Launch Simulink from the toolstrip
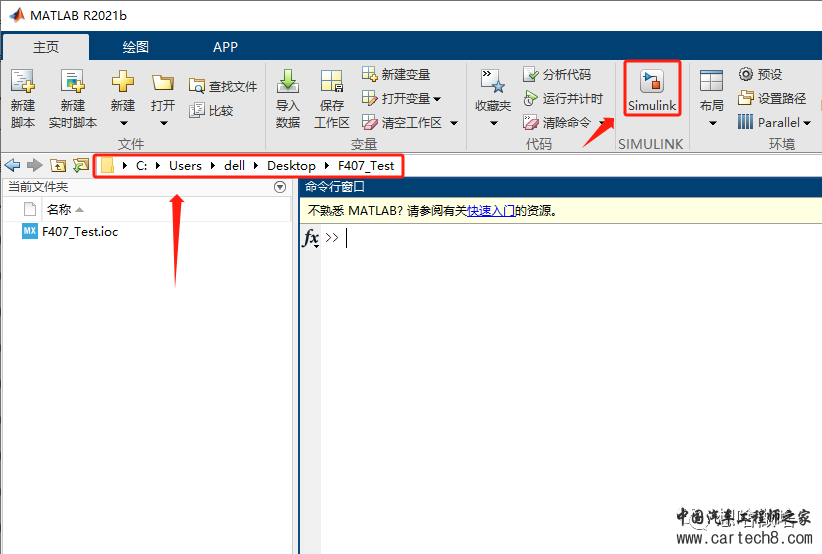822x554 pixels. [652, 88]
